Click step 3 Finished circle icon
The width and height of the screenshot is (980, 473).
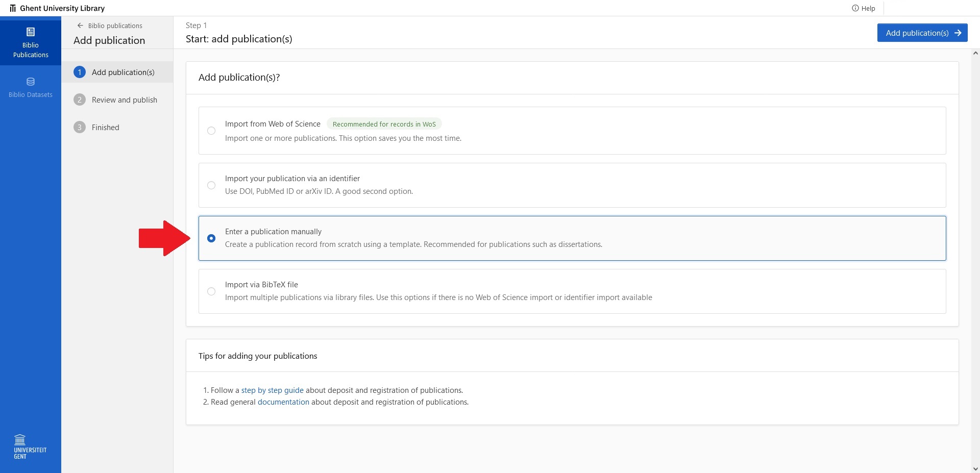pyautogui.click(x=80, y=128)
